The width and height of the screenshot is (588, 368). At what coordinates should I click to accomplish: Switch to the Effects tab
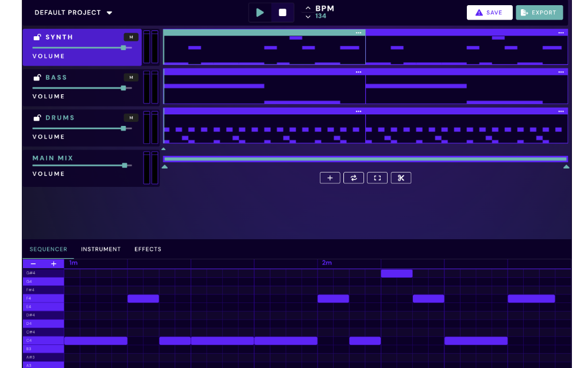point(148,250)
